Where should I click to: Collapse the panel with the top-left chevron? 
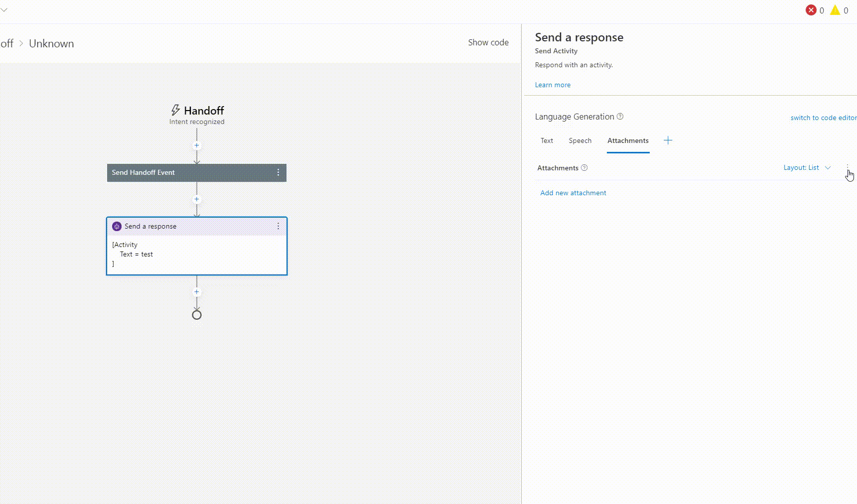click(x=5, y=8)
